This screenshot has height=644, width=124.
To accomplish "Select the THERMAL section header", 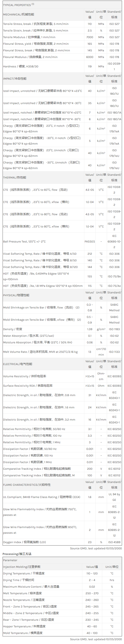I will coord(14,177).
